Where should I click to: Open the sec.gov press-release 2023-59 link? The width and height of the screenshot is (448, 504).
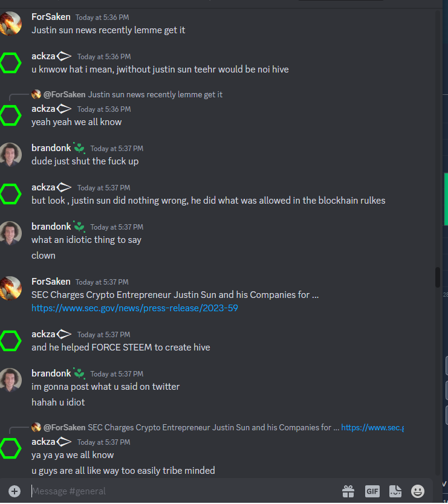[135, 308]
